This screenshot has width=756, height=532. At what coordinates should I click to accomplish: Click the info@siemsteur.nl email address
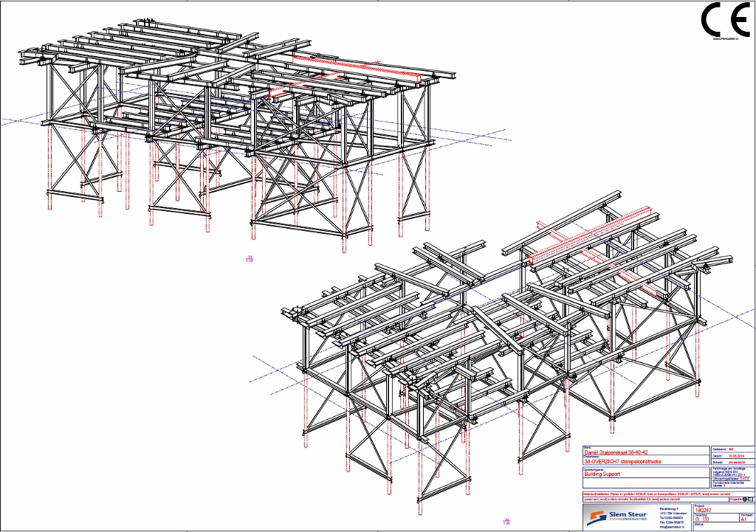pyautogui.click(x=672, y=527)
